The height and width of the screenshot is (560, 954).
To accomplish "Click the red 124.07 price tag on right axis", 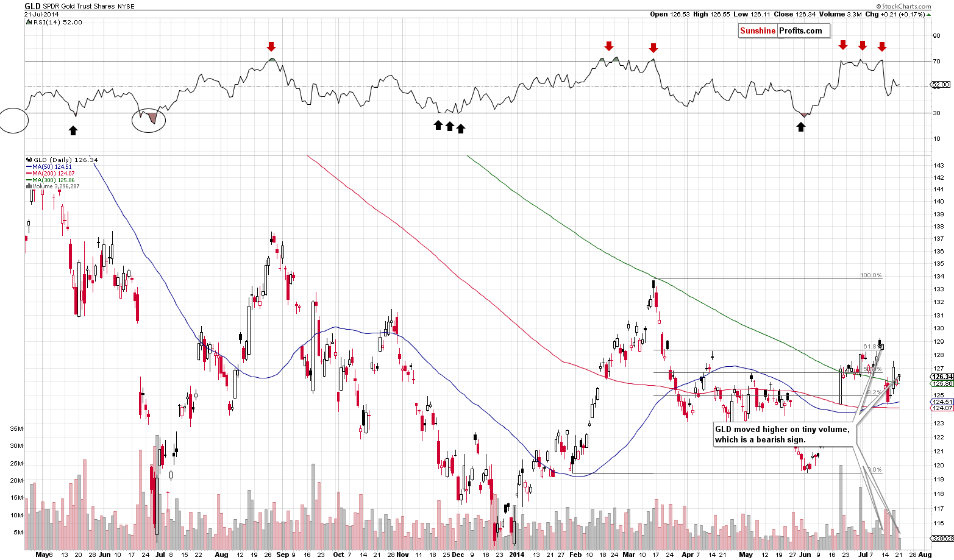I will click(x=942, y=408).
